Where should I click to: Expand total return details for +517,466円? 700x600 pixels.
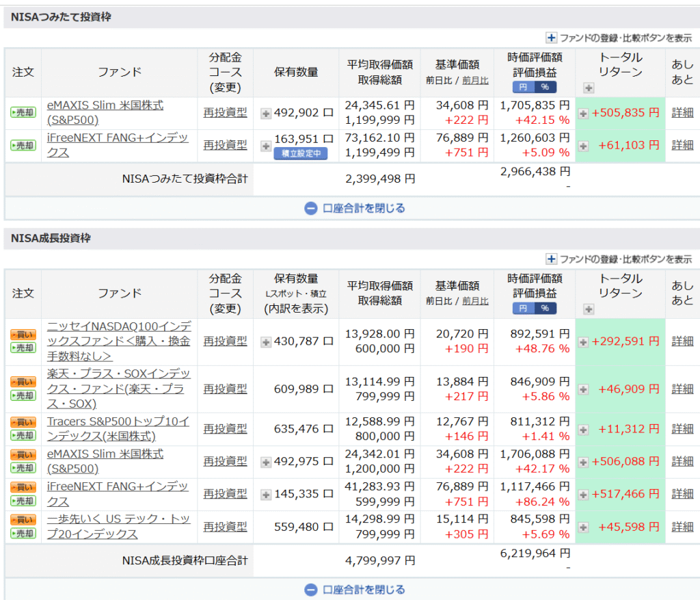coord(583,495)
